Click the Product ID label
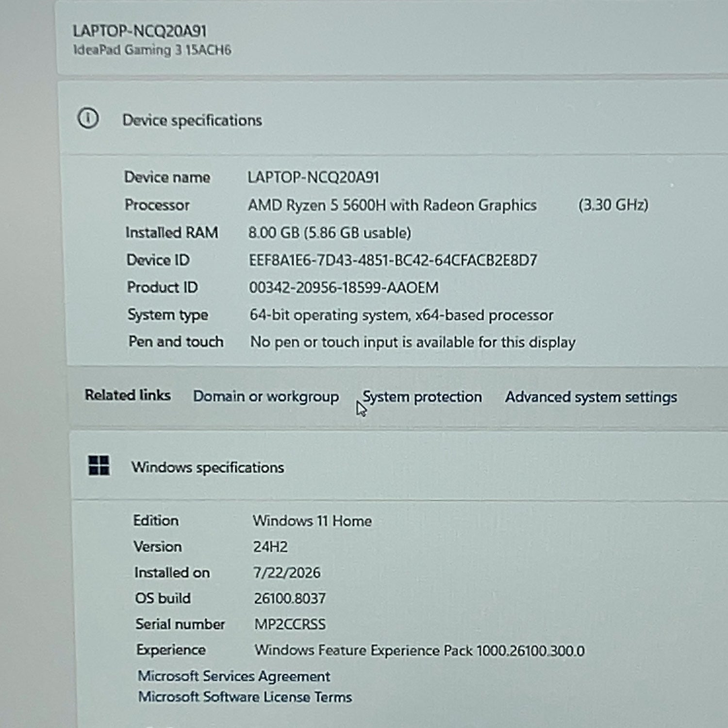 click(163, 287)
